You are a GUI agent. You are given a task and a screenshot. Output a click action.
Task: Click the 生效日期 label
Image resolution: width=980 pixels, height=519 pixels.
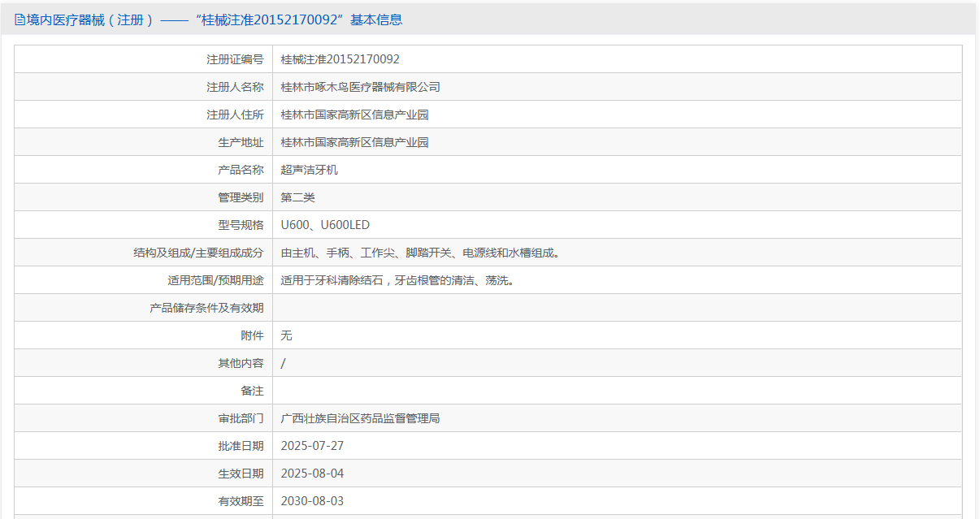coord(241,474)
